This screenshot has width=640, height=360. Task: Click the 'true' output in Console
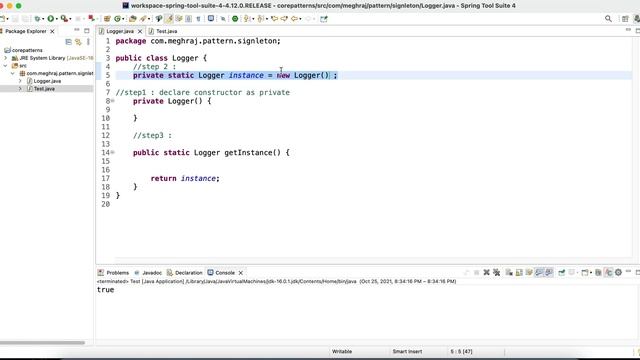point(105,290)
